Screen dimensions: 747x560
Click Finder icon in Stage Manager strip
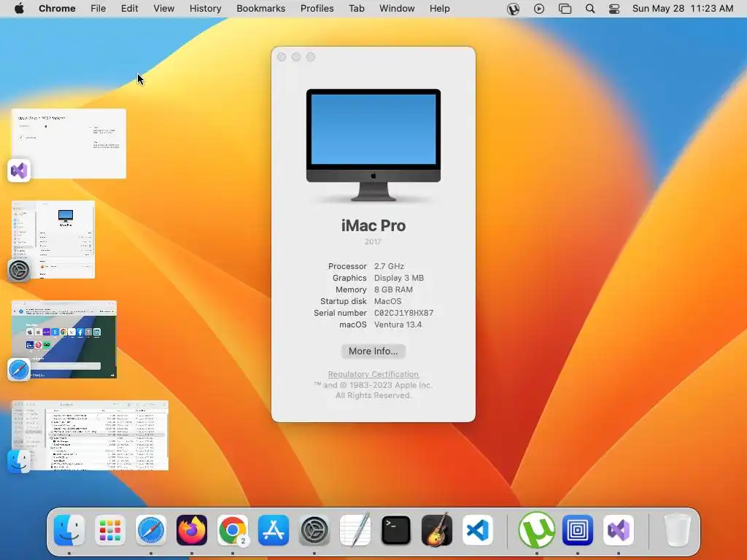[x=19, y=461]
